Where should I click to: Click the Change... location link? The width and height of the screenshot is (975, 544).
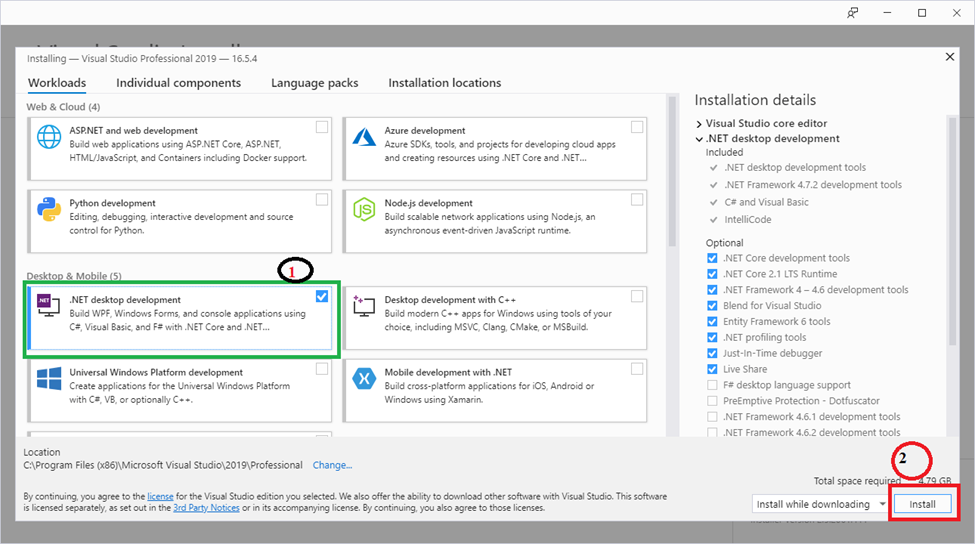point(332,465)
